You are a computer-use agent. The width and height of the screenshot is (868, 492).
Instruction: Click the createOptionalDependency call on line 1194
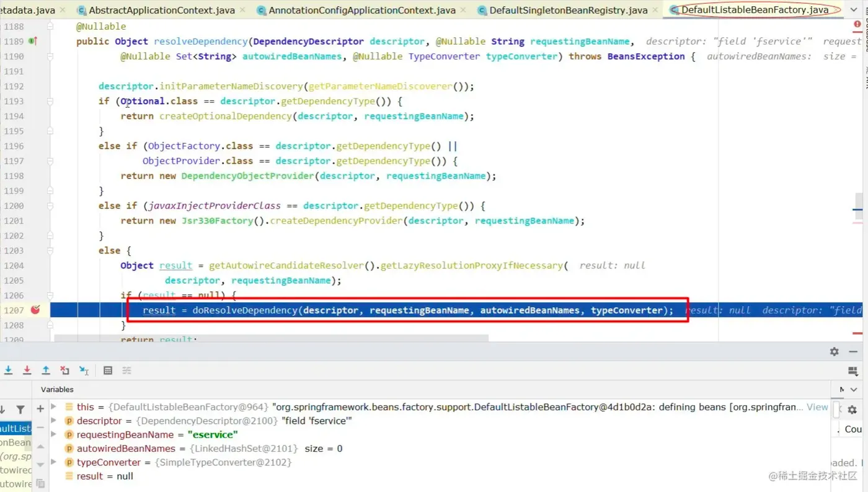click(x=225, y=116)
